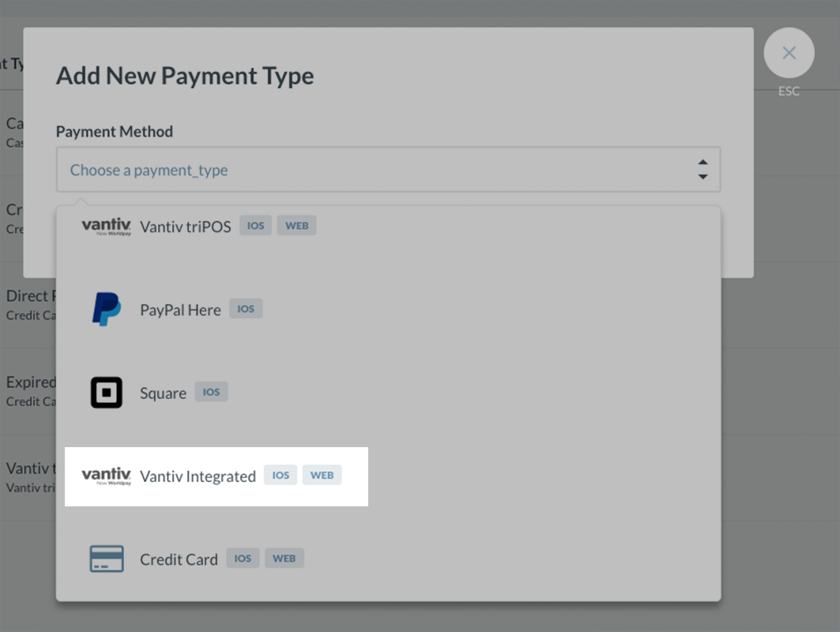Screen dimensions: 840x632
Task: Click the WEB badge on Vantiv triPOS
Action: pyautogui.click(x=297, y=225)
